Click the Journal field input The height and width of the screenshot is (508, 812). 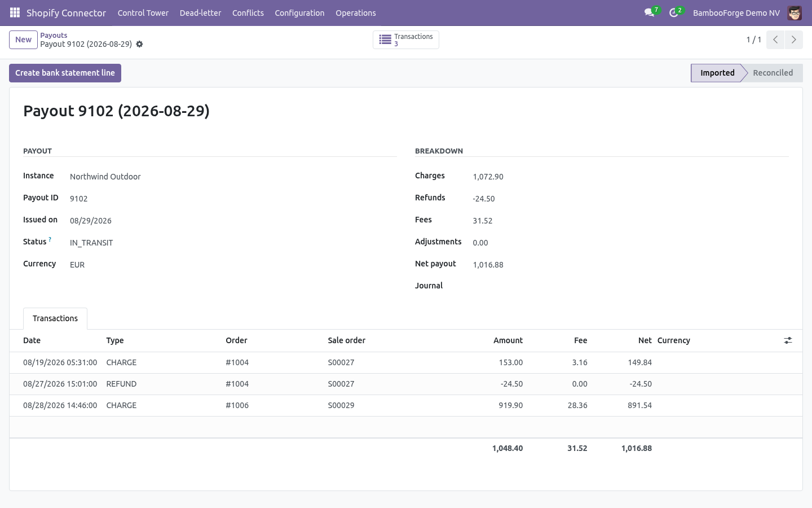tap(630, 286)
